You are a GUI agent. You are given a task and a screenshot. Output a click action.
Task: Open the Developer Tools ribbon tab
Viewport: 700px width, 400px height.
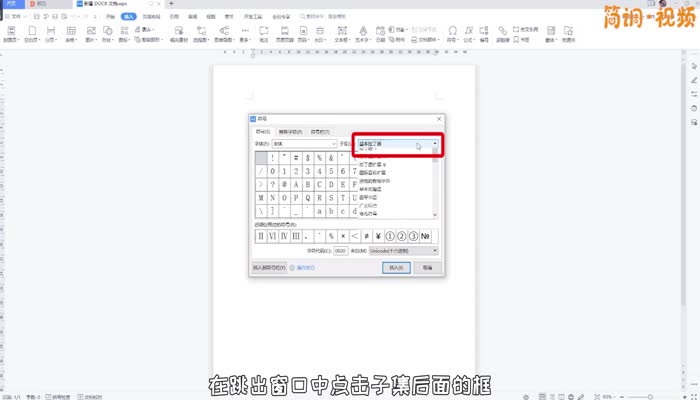pos(253,17)
